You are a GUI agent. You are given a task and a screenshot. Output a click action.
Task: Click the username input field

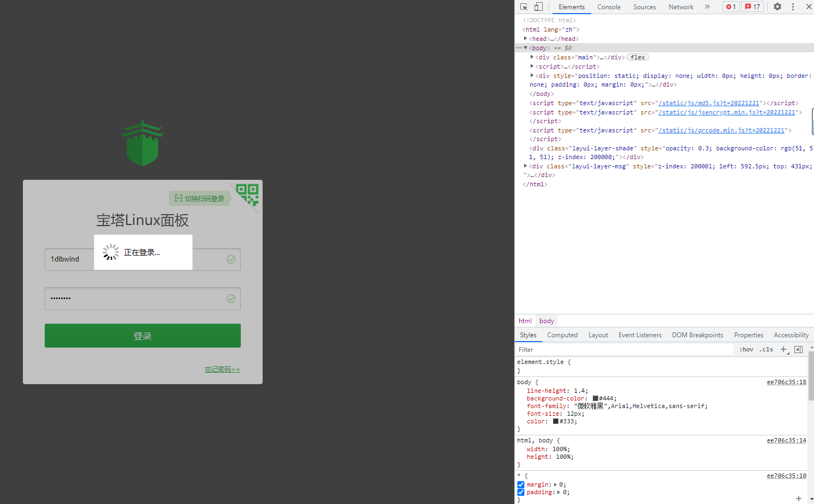143,259
